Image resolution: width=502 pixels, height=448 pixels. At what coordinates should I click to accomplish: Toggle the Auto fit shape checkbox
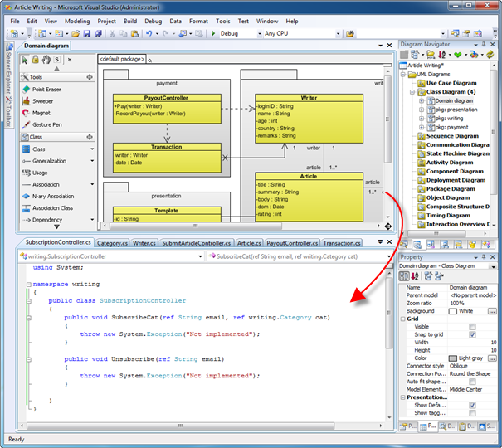pos(472,381)
